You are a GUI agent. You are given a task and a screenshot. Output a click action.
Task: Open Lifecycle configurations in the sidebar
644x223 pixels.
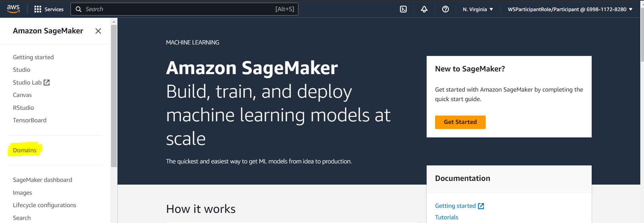point(45,205)
